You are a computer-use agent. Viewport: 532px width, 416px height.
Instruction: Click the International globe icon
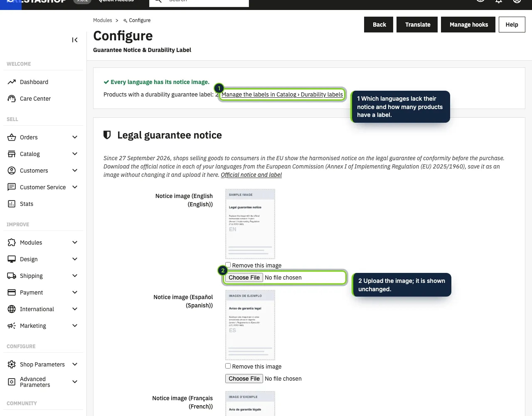[x=12, y=309]
